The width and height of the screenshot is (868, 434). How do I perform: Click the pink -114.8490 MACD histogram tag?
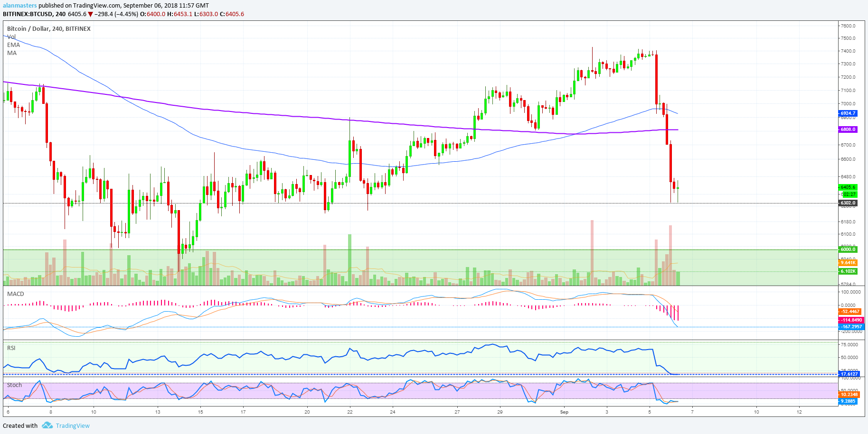coord(851,320)
